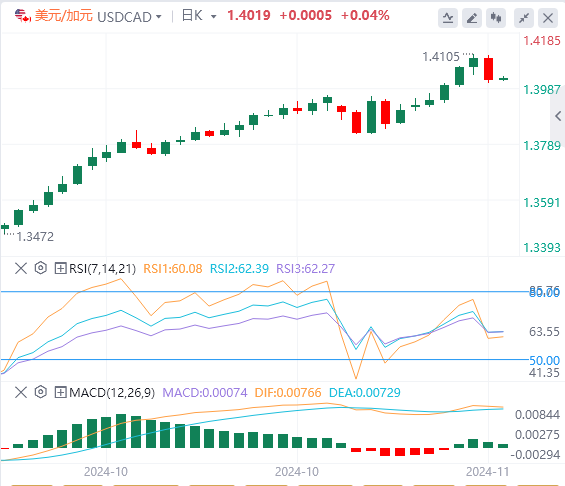Viewport: 565px width, 486px height.
Task: Close the chart with X button
Action: (x=548, y=17)
